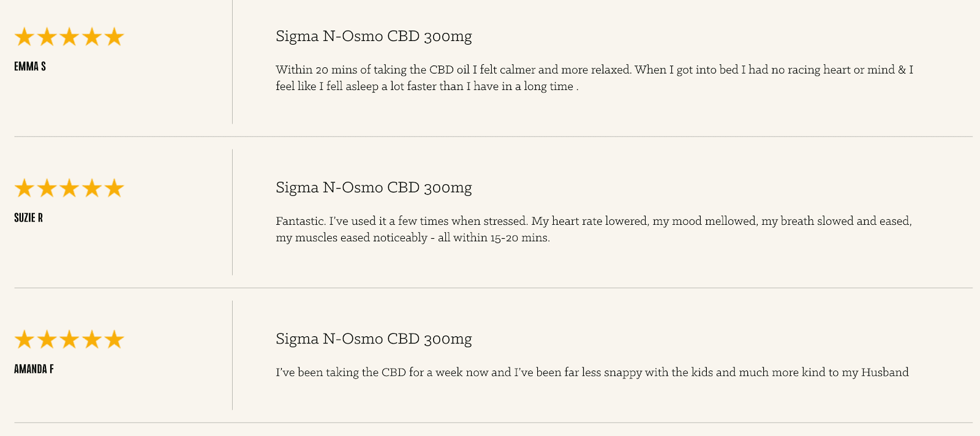Click the first star in Suzie R's rating
The image size is (980, 436).
[x=24, y=189]
